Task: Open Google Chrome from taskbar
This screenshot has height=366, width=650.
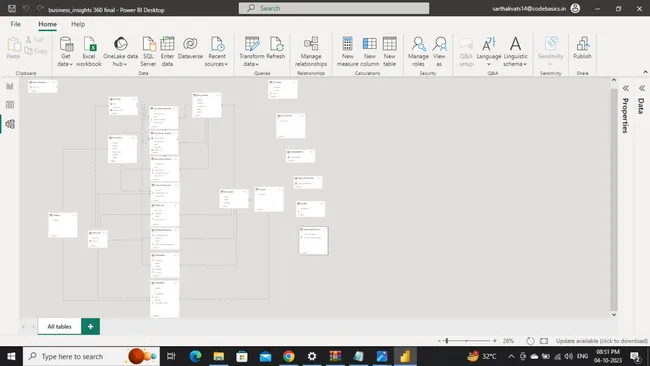Action: click(289, 356)
